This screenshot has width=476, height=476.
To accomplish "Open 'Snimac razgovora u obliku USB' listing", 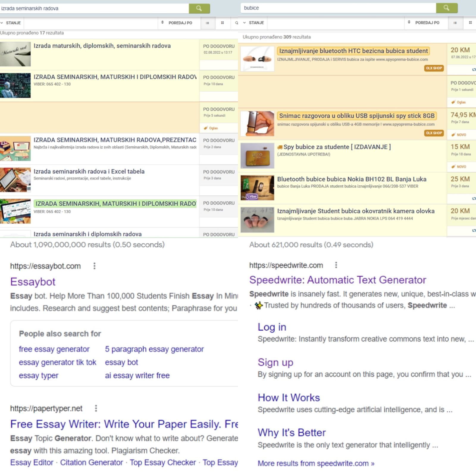I will (x=357, y=116).
